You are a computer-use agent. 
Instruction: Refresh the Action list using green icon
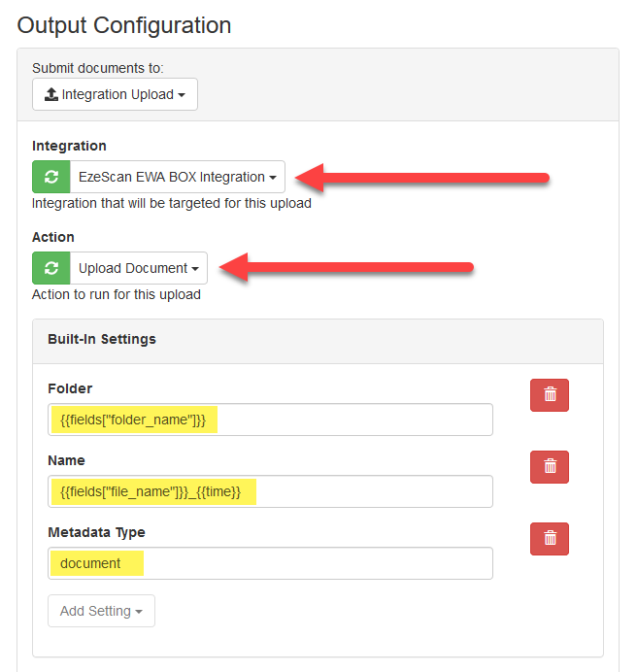click(51, 269)
